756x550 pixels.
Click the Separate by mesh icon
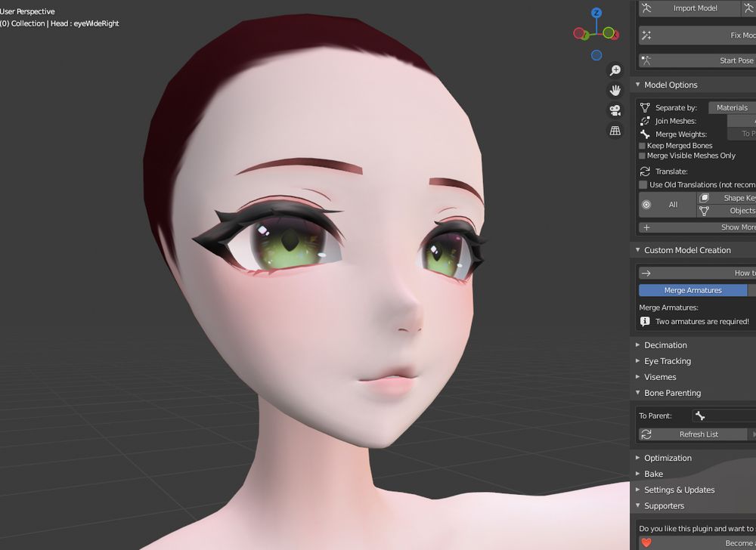[645, 108]
